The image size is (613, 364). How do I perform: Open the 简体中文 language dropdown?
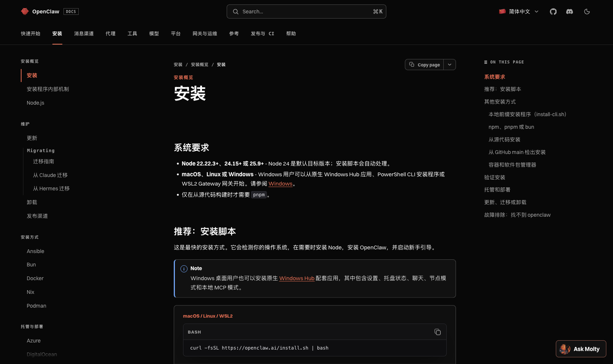(519, 12)
